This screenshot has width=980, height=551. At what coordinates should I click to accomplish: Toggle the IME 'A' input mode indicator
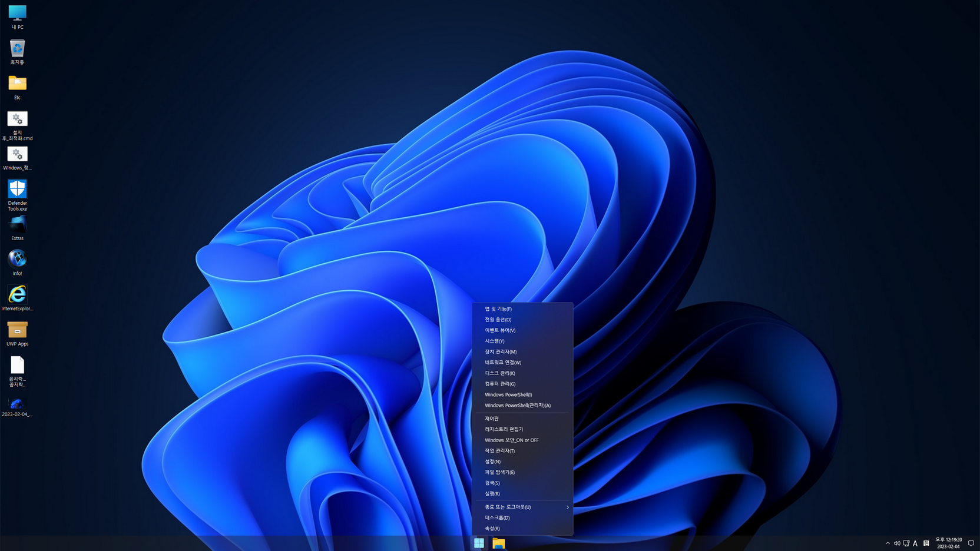pos(915,543)
